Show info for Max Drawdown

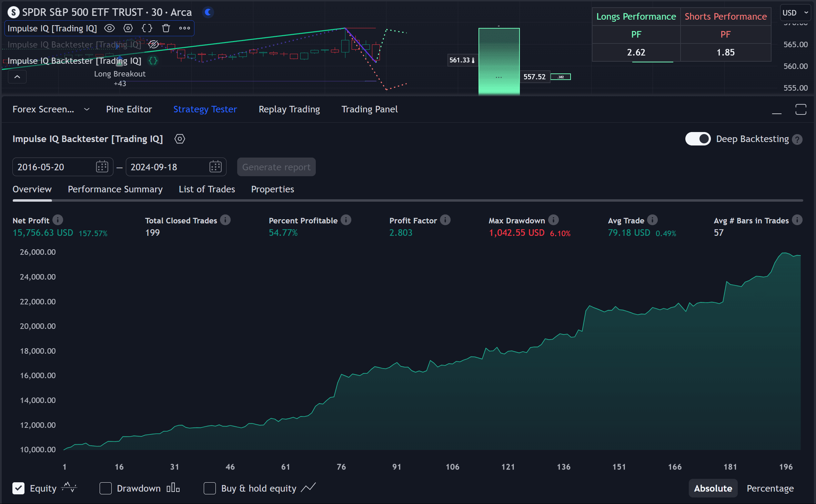click(x=553, y=220)
